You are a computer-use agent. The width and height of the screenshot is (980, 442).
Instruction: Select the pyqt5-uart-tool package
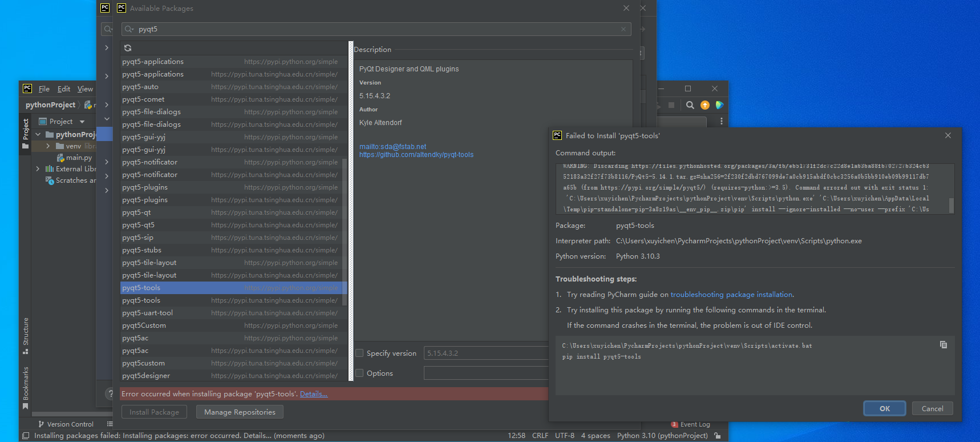click(231, 313)
